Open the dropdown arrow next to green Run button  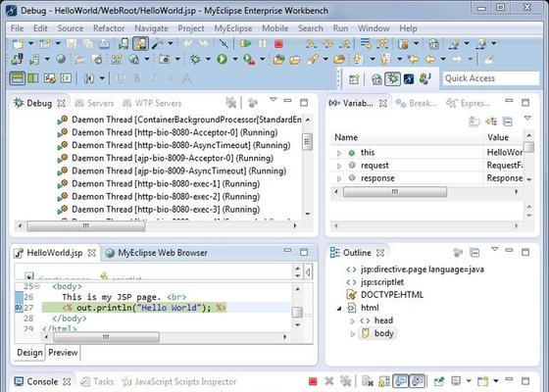235,59
